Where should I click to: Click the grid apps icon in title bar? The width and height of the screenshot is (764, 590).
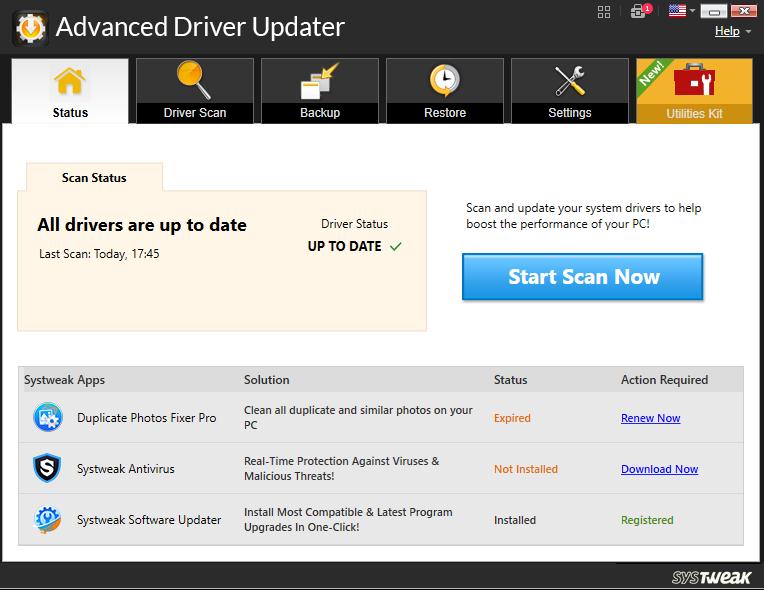tap(604, 12)
